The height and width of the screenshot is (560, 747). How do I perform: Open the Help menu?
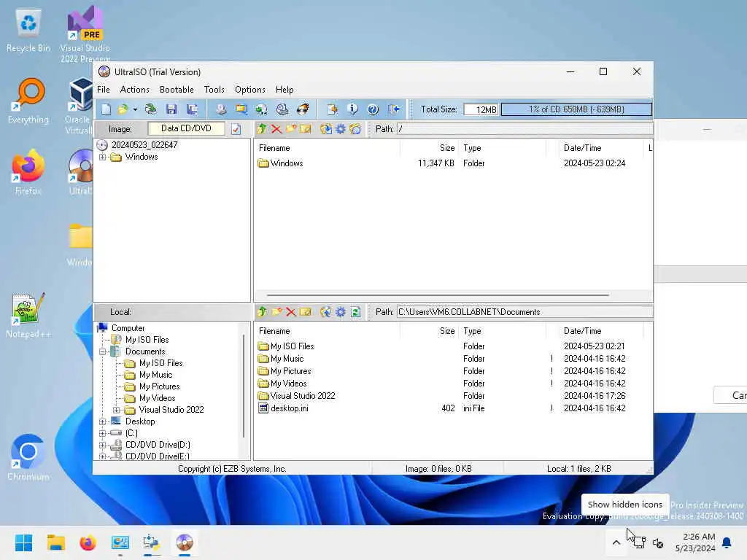(285, 90)
